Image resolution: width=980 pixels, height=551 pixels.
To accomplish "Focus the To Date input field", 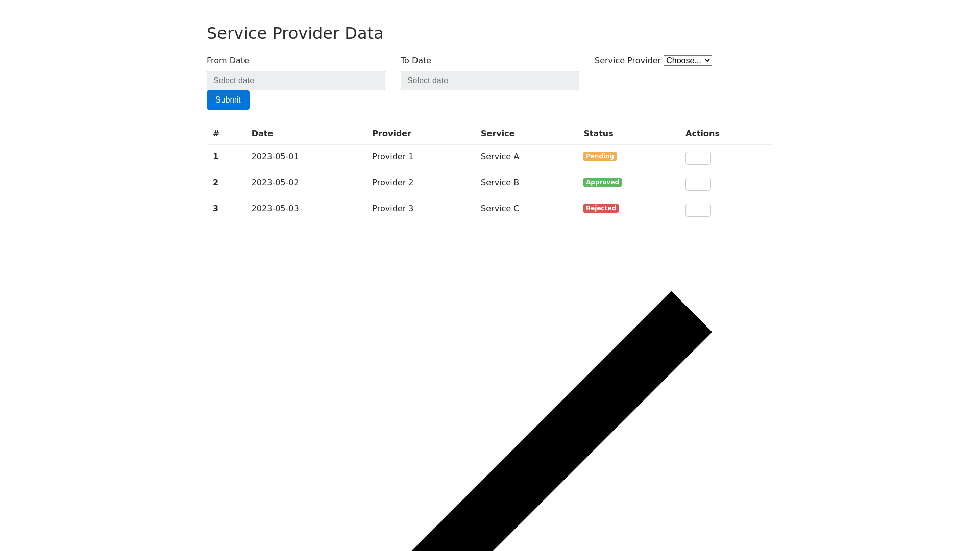I will coord(489,81).
